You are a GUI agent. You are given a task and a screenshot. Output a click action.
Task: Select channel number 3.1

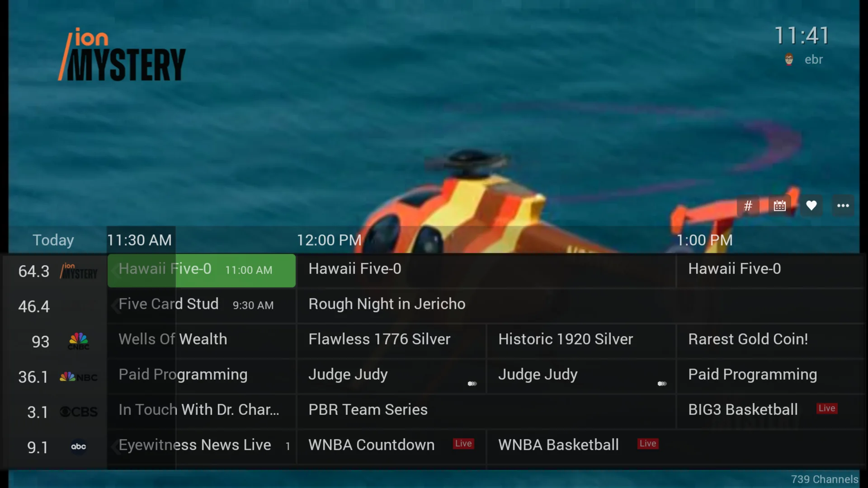(x=38, y=413)
